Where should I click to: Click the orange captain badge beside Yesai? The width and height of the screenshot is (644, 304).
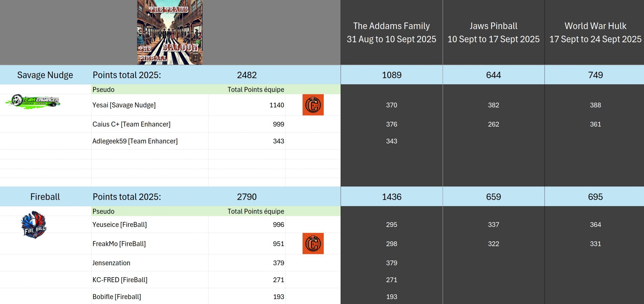click(313, 105)
